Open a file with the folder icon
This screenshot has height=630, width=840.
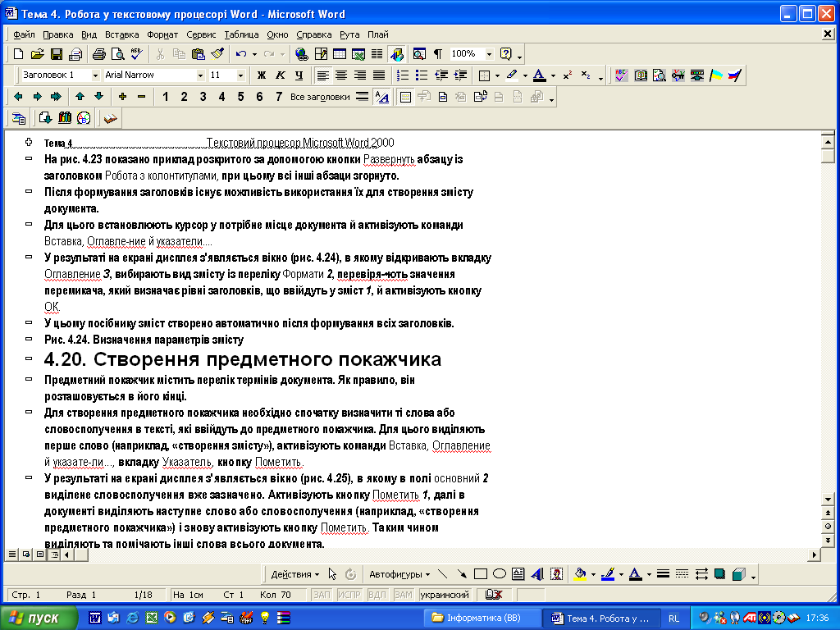coord(37,53)
